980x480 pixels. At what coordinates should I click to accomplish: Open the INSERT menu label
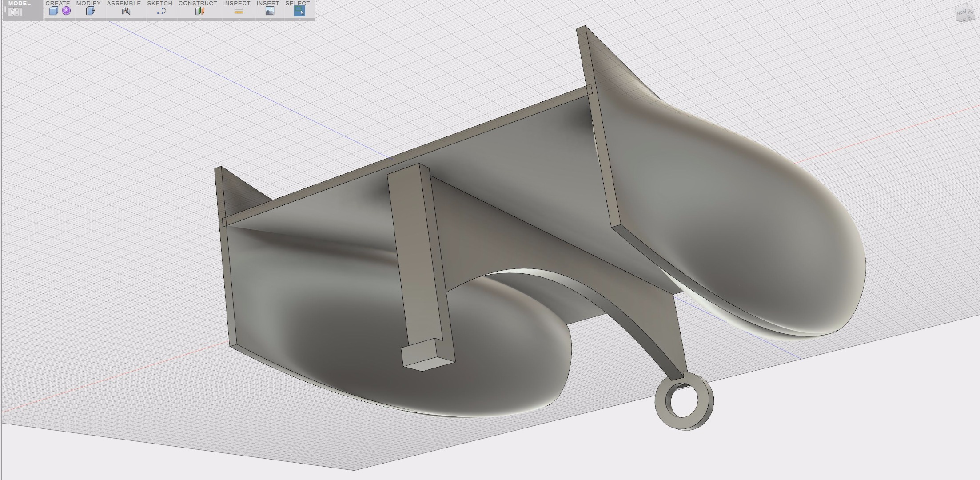pos(268,3)
